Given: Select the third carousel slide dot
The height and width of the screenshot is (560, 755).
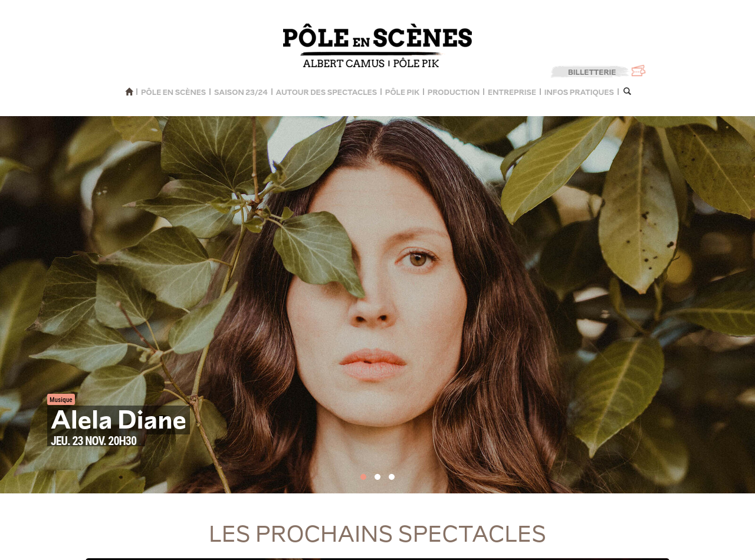Looking at the screenshot, I should (392, 477).
